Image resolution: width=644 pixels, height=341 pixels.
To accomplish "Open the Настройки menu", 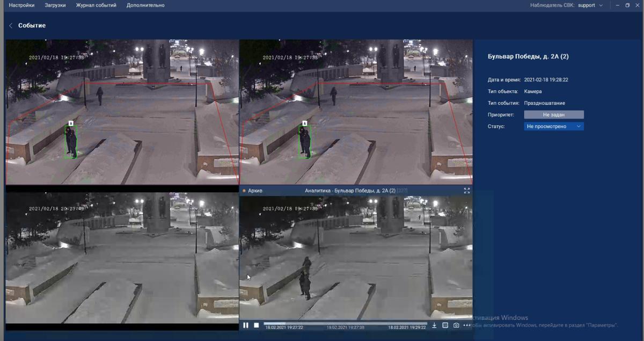I will (21, 5).
